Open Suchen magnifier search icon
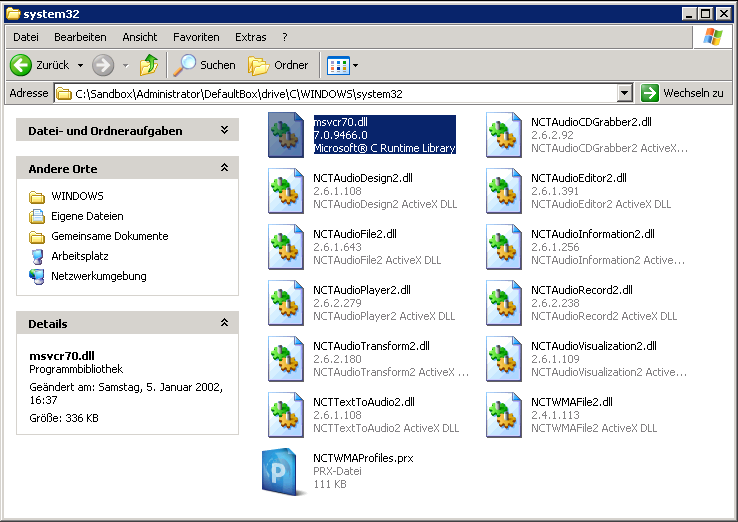The width and height of the screenshot is (738, 522). point(184,65)
